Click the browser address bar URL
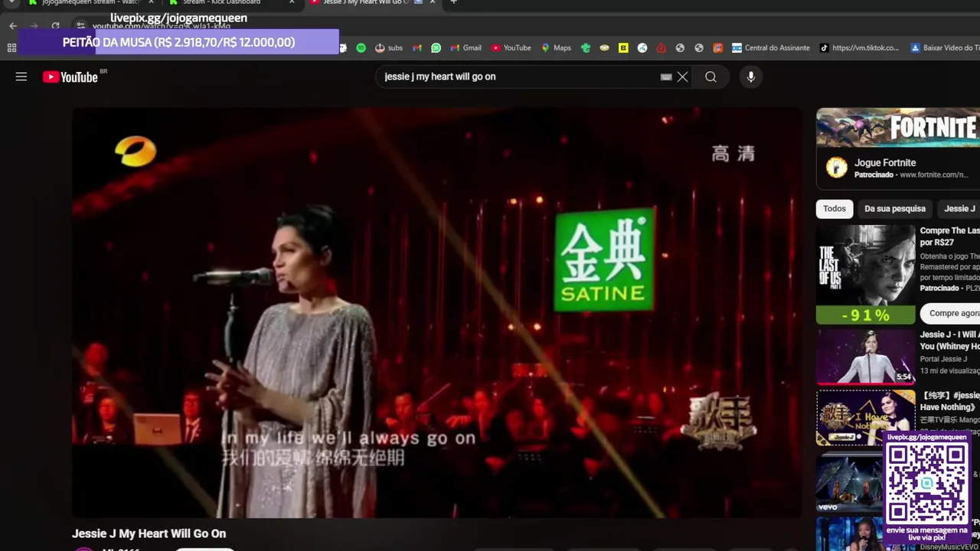The height and width of the screenshot is (551, 980). coord(162,26)
